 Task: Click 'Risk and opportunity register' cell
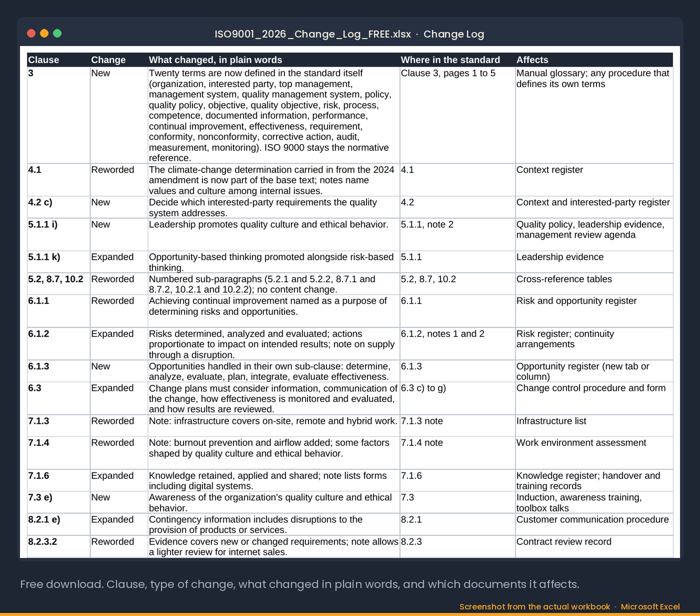594,311
